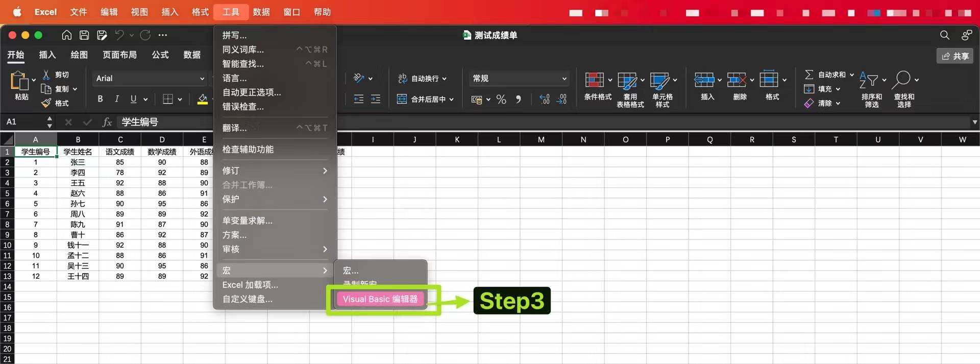Screen dimensions: 980x364
Task: Click the Increase decimal icon
Action: point(545,99)
